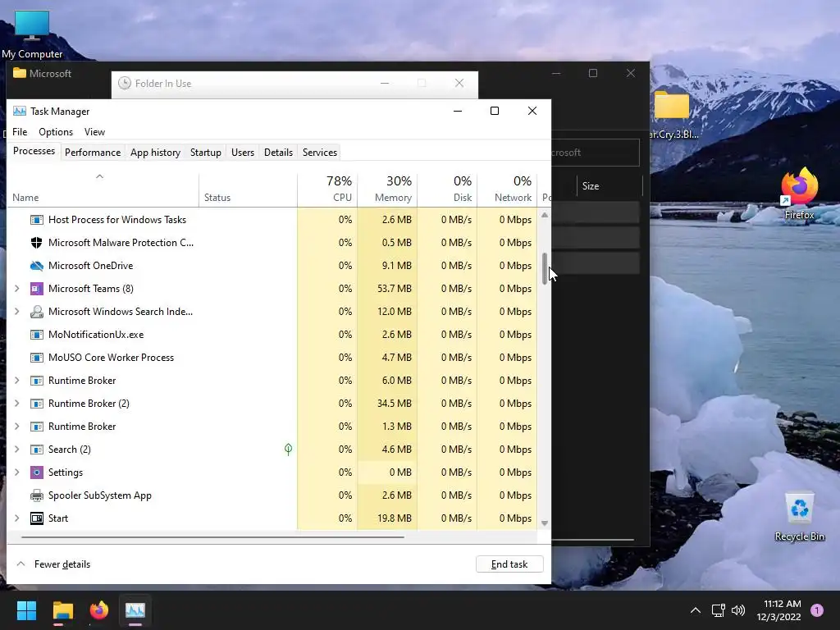Switch to the Performance tab
The height and width of the screenshot is (630, 840).
click(x=93, y=153)
